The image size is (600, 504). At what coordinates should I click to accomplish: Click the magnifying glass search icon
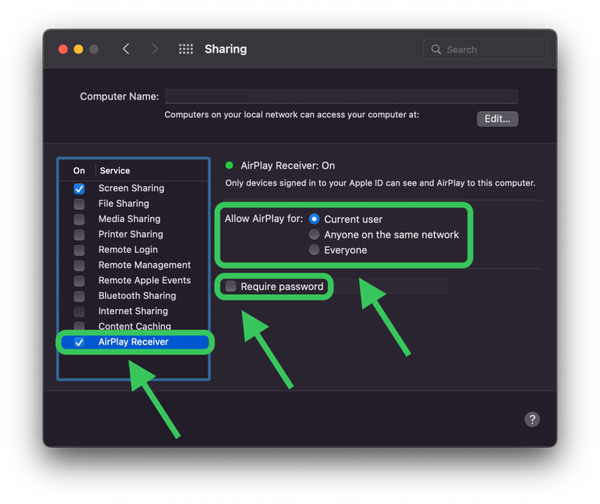click(x=436, y=49)
